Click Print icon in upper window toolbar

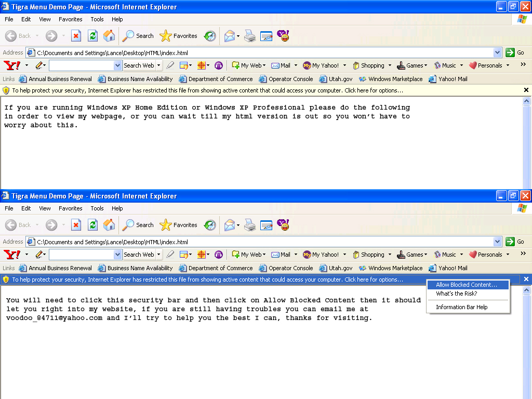tap(250, 36)
